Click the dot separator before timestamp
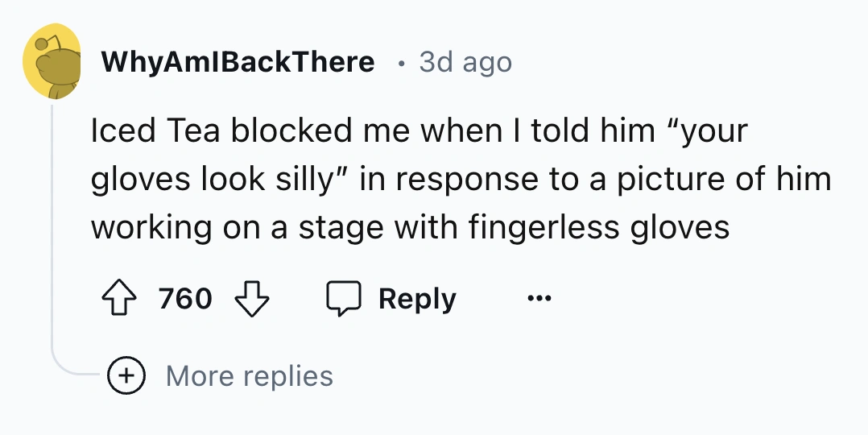 tap(400, 63)
